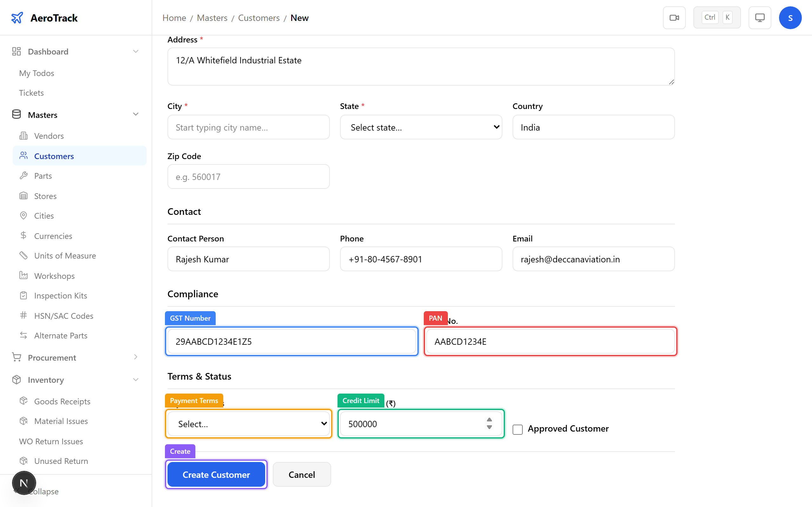The width and height of the screenshot is (812, 507).
Task: Go to Home from the breadcrumb
Action: tap(174, 17)
